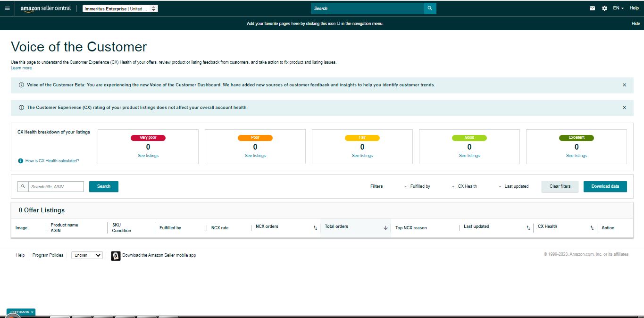Open the hamburger navigation menu
This screenshot has width=644, height=318.
[x=7, y=8]
